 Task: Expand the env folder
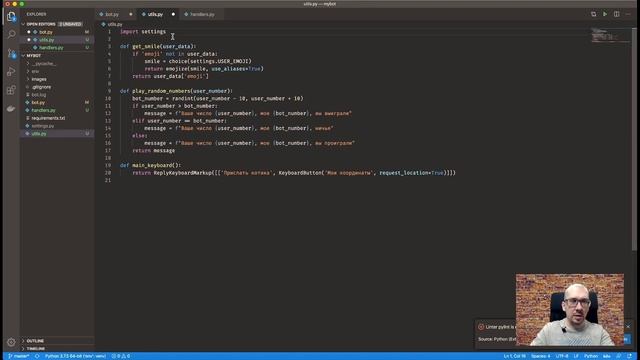(x=57, y=71)
